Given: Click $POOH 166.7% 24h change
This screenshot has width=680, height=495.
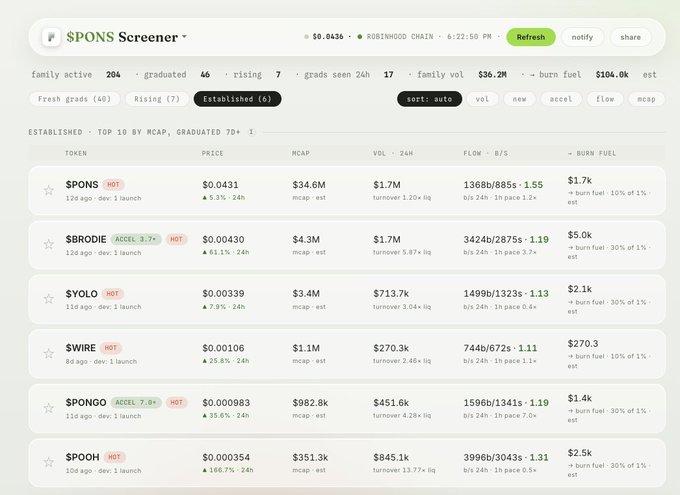Looking at the screenshot, I should click(x=228, y=470).
